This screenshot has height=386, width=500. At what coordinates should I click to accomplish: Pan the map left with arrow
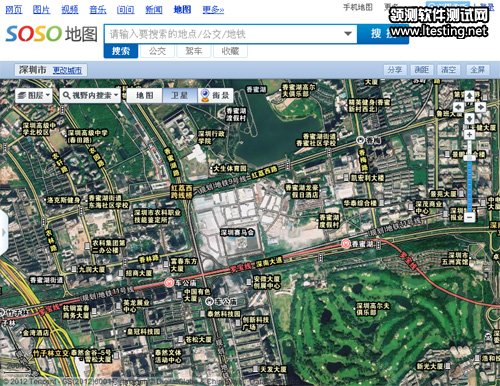458,107
